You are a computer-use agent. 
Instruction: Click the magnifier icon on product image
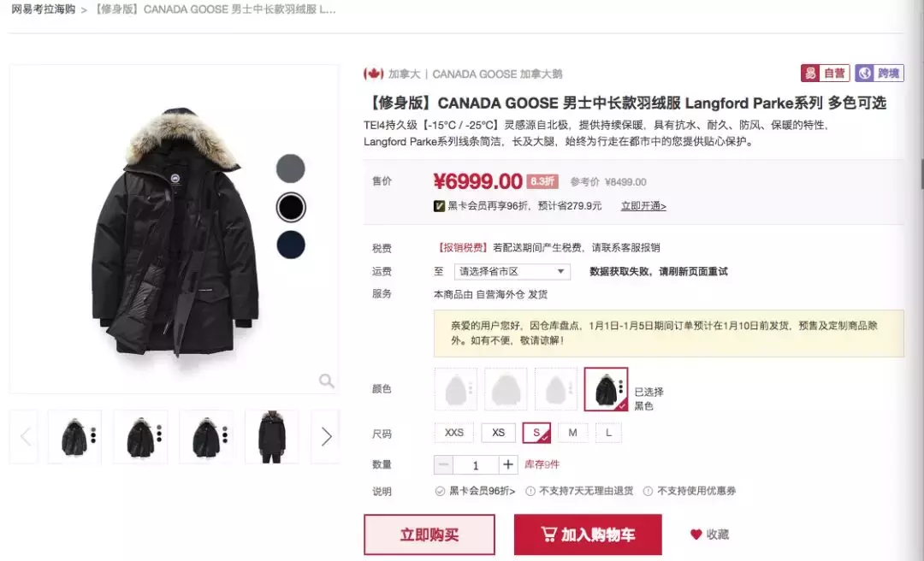327,381
